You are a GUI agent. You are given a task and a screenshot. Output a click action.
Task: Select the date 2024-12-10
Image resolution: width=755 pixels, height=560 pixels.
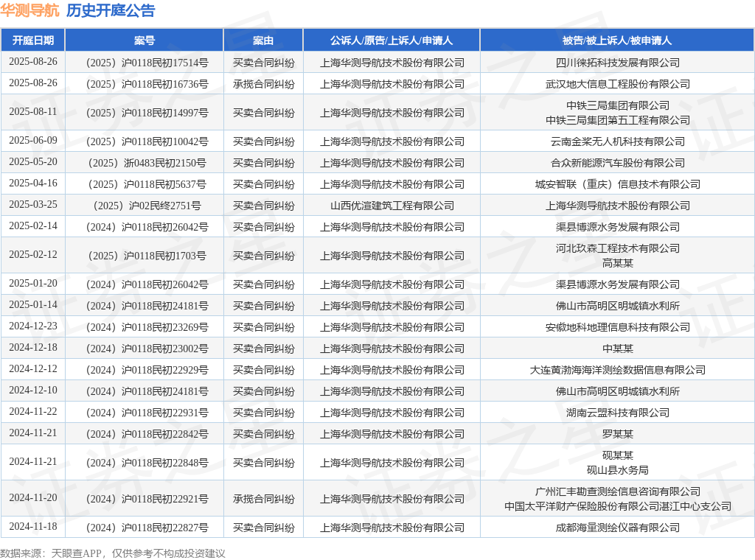(x=32, y=391)
